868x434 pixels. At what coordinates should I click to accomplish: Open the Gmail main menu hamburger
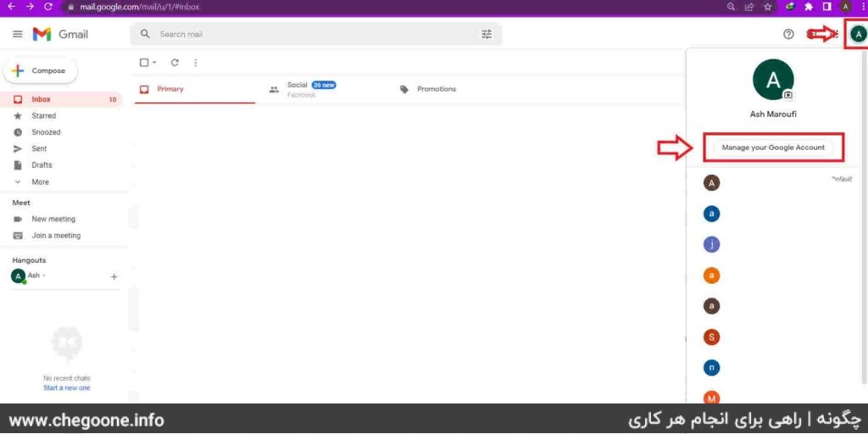point(18,34)
